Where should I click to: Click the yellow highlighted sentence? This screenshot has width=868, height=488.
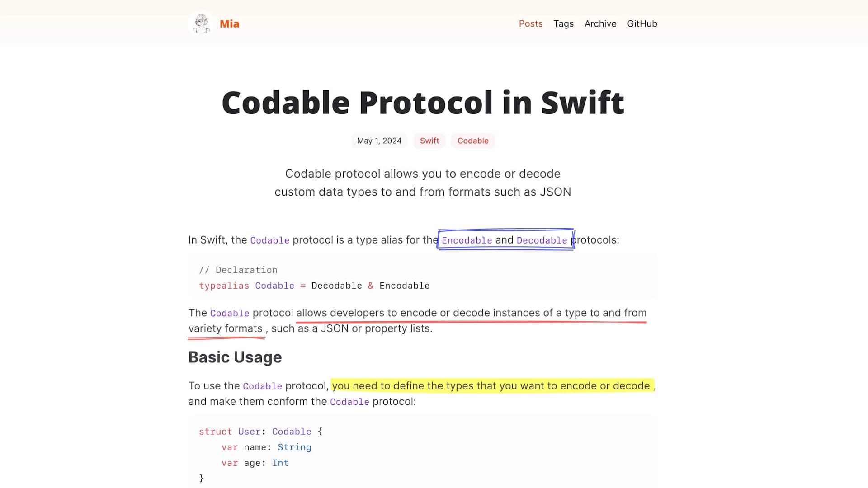[491, 386]
